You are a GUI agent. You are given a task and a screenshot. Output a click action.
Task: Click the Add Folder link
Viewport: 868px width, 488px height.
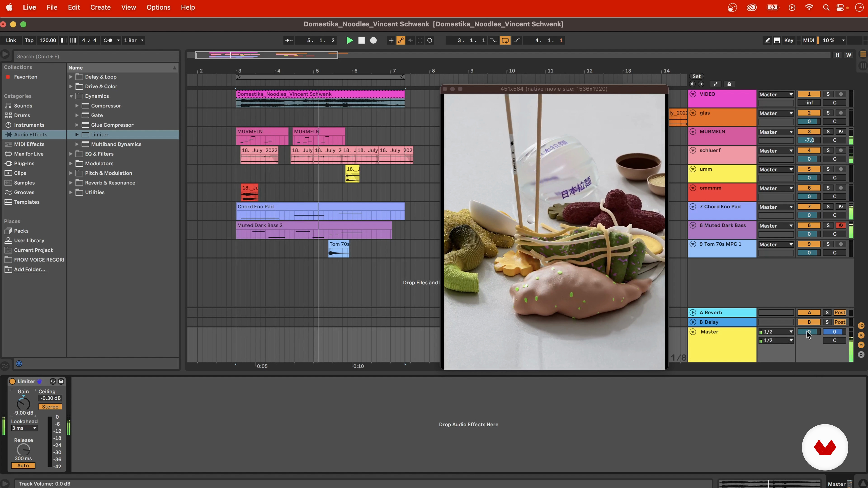tap(30, 270)
